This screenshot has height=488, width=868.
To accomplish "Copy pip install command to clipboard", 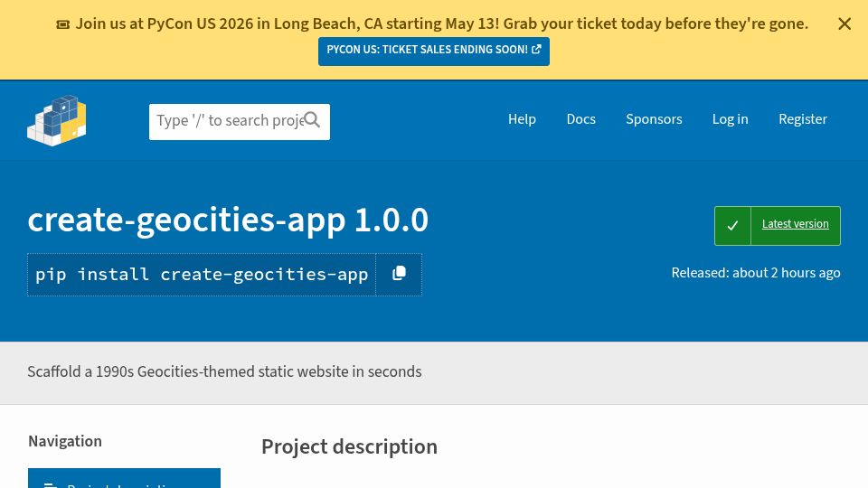I will [x=399, y=275].
